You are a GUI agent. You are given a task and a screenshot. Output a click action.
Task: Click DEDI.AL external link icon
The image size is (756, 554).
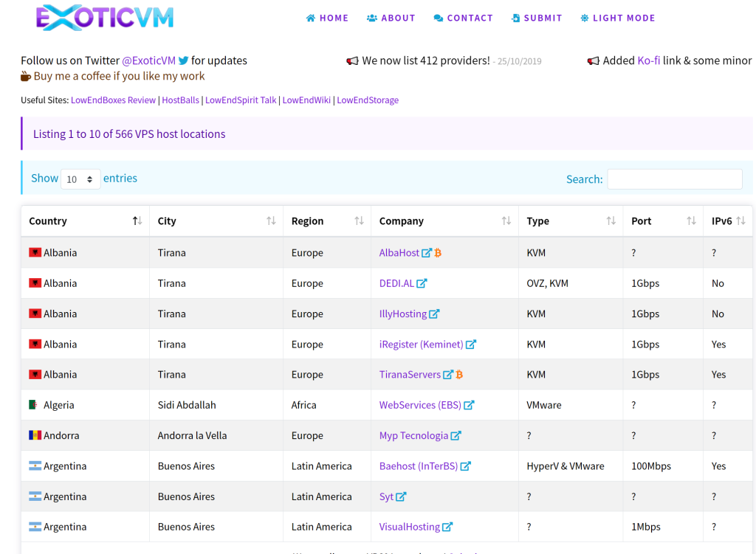click(x=422, y=283)
